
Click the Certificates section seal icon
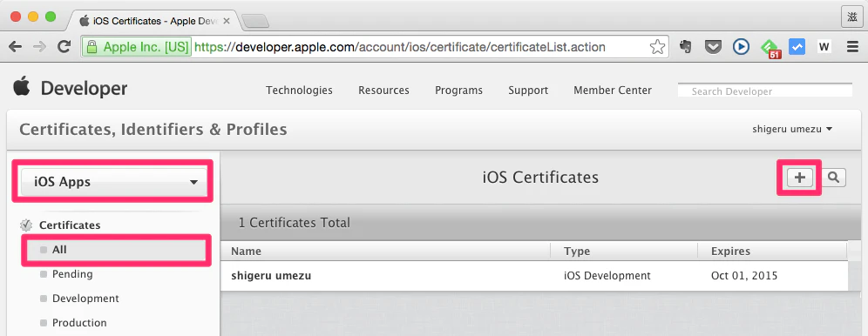pyautogui.click(x=25, y=225)
